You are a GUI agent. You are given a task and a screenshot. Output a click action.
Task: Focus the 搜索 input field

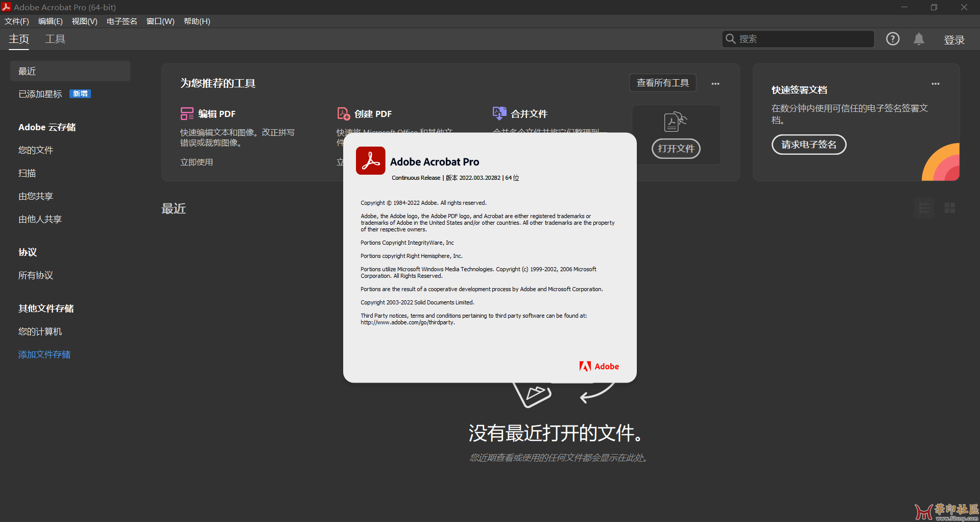[x=798, y=39]
